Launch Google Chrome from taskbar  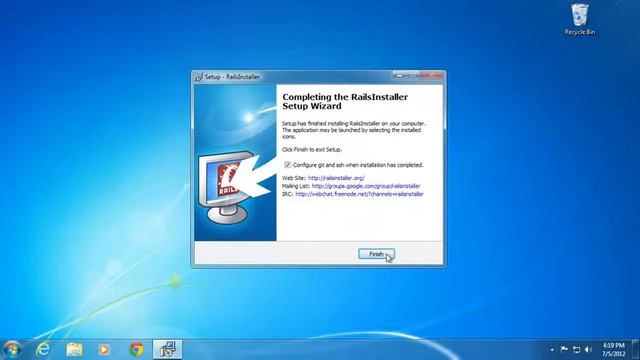pyautogui.click(x=136, y=350)
